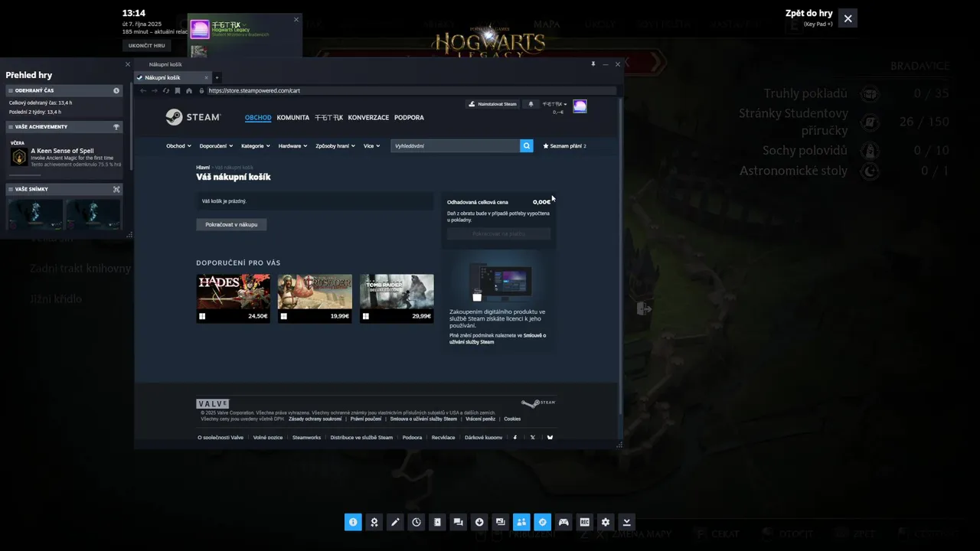980x551 pixels.
Task: Click the trophy icon in Vaše Achievementy
Action: point(116,127)
